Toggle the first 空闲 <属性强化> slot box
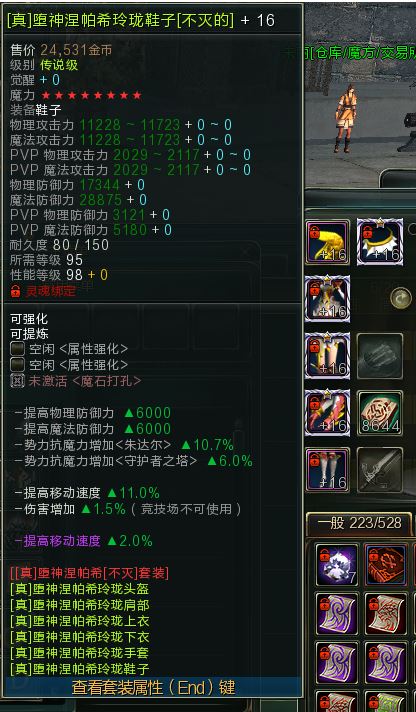Viewport: 416px width, 712px height. pyautogui.click(x=17, y=349)
